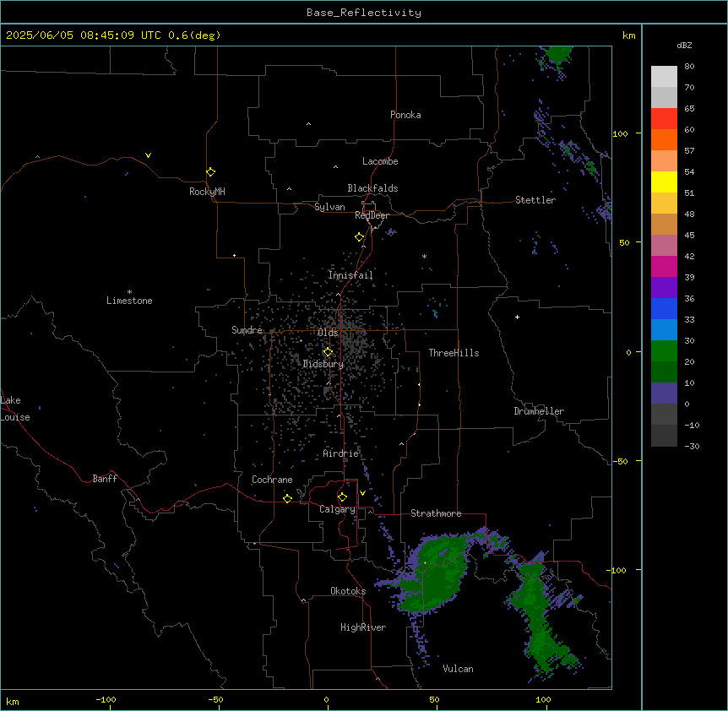Select the magenta 42-39 dBZ legend swatch
Image resolution: width=728 pixels, height=711 pixels.
point(664,266)
